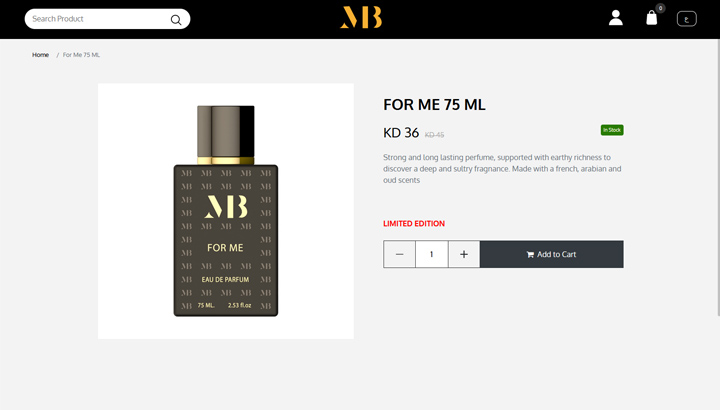Click the For Me 75 ML breadcrumb
Screen dimensions: 720x410
point(81,55)
